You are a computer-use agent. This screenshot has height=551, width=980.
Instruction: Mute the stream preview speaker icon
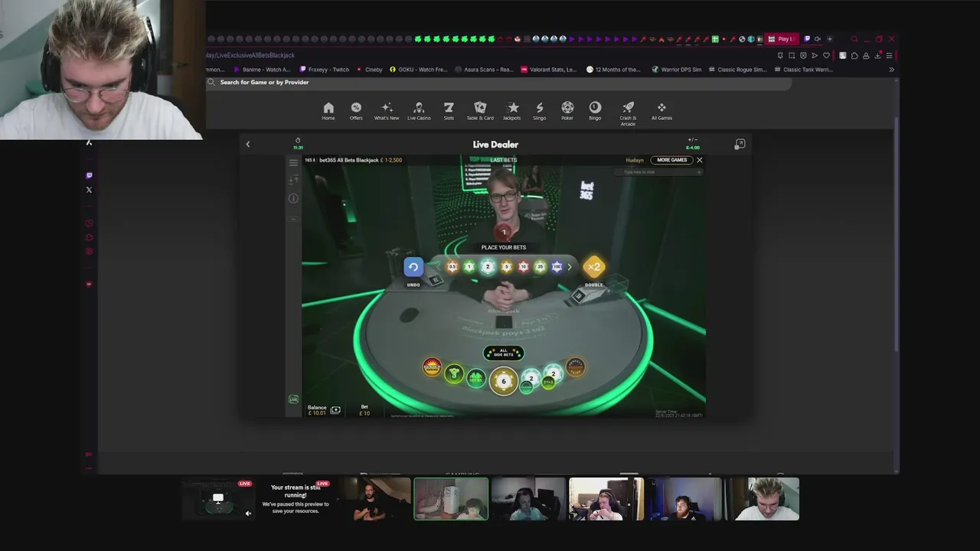click(x=248, y=514)
